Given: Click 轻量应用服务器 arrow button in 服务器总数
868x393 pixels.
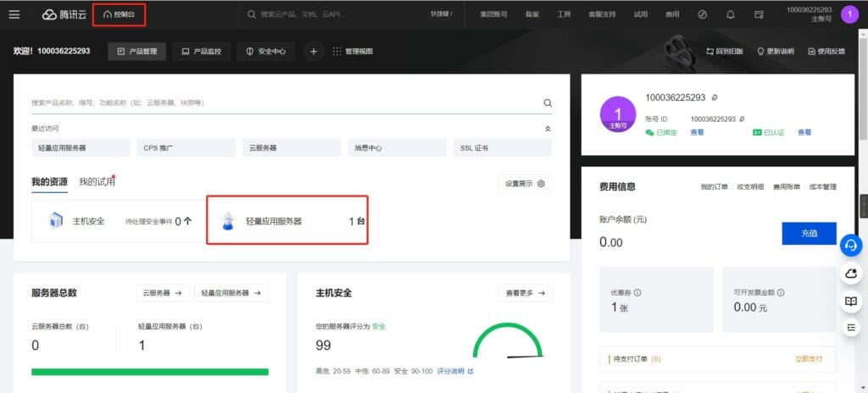Looking at the screenshot, I should pos(231,293).
